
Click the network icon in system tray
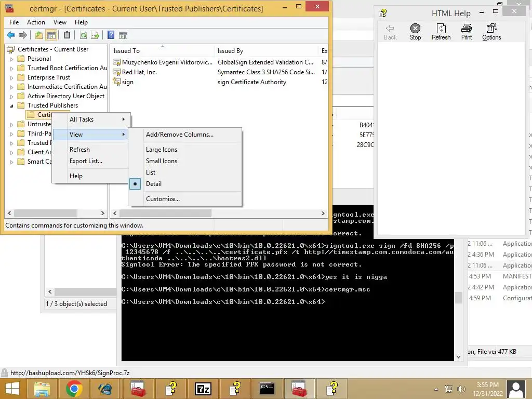coord(449,389)
